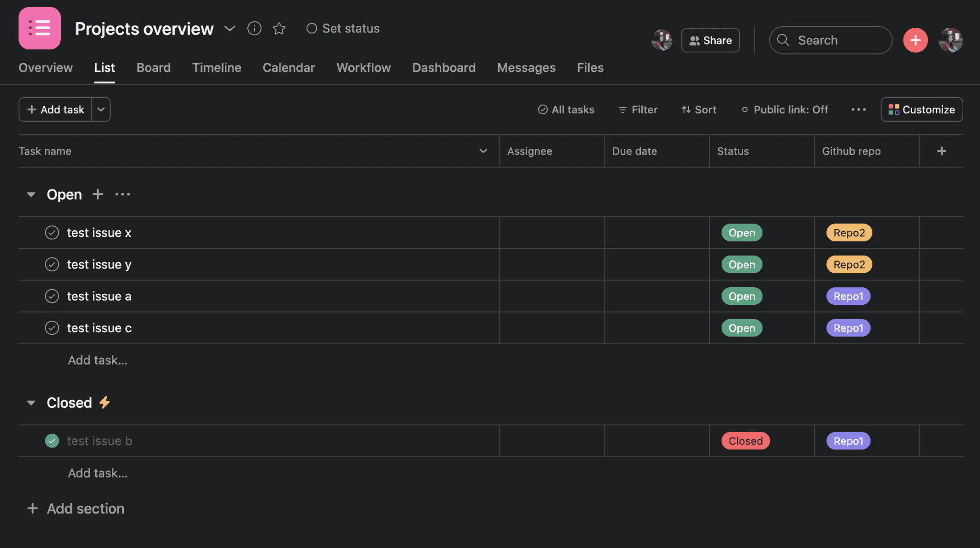This screenshot has height=548, width=980.
Task: Open the Files tab
Action: (590, 67)
